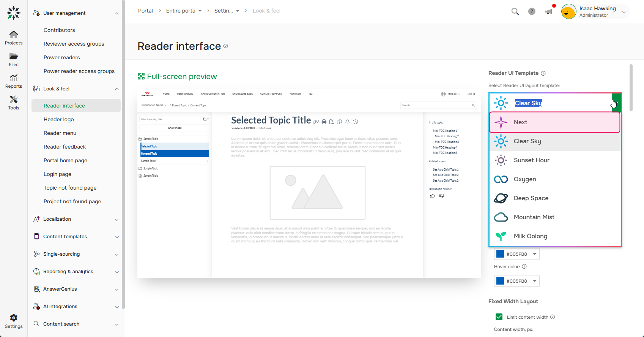Click the thumbs up icon in preview
The width and height of the screenshot is (644, 337).
(432, 196)
